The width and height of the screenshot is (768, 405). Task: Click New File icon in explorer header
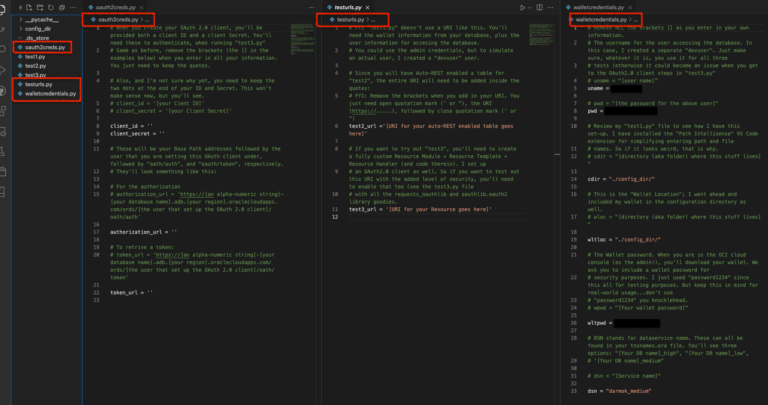pos(30,7)
